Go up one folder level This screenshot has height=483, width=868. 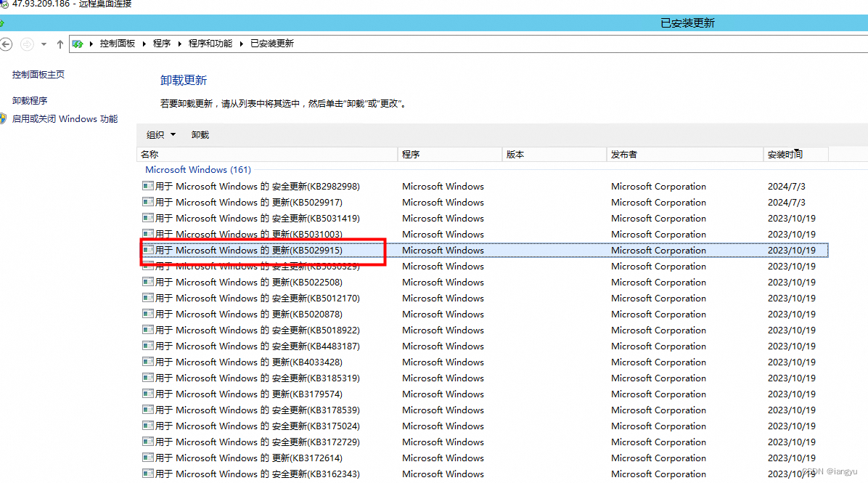click(x=60, y=44)
